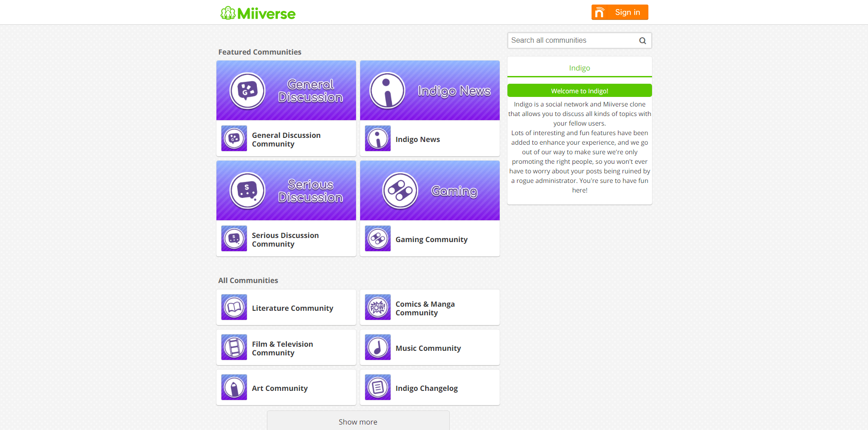The height and width of the screenshot is (430, 868).
Task: Click the Art Community pencil icon
Action: (234, 387)
